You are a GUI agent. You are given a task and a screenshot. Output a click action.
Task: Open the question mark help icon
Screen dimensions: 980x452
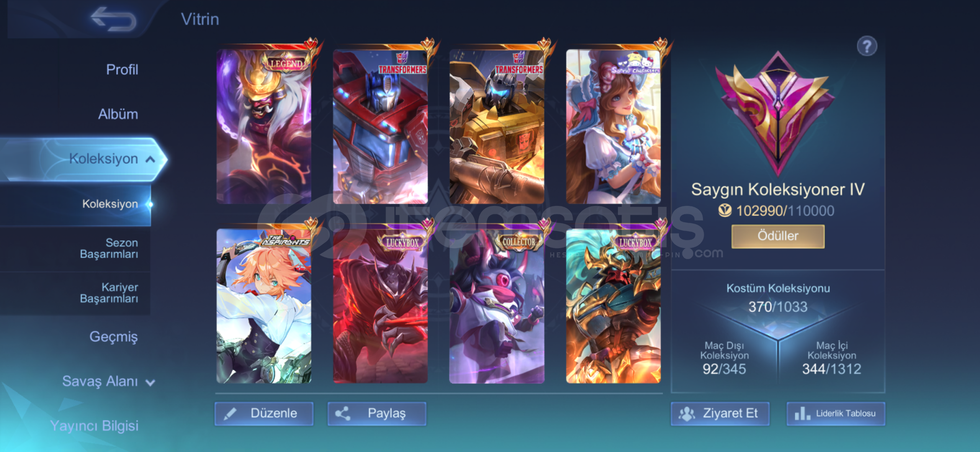tap(867, 46)
